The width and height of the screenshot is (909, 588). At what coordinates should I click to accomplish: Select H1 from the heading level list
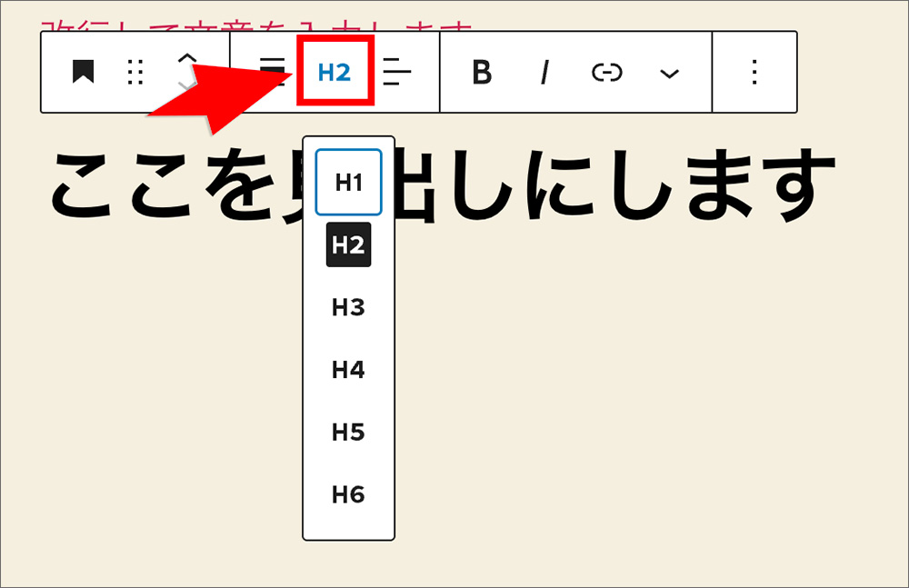tap(348, 183)
